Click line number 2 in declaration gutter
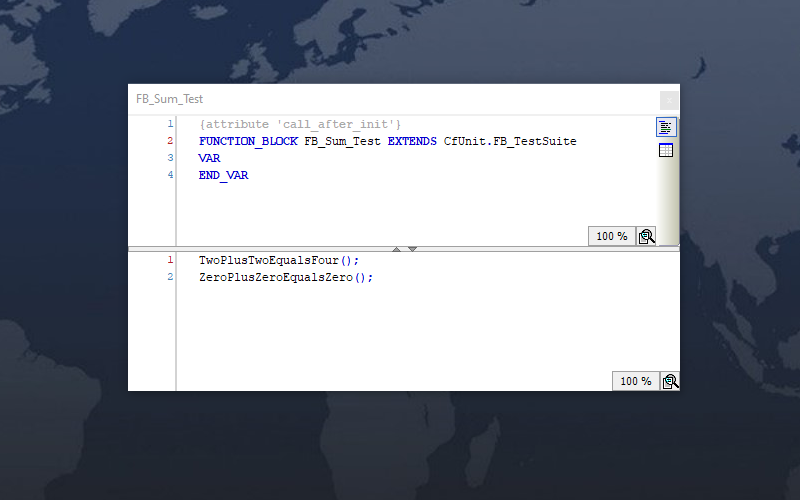The image size is (800, 500). [x=170, y=141]
